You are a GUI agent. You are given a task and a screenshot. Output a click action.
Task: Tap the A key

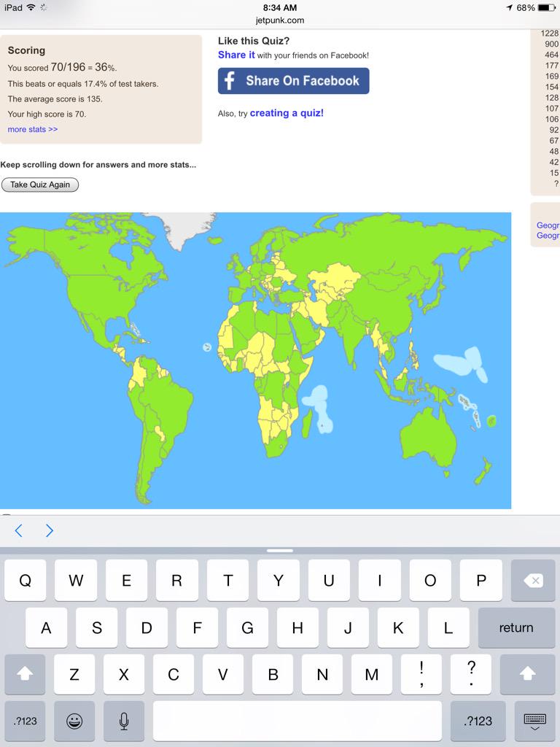46,627
